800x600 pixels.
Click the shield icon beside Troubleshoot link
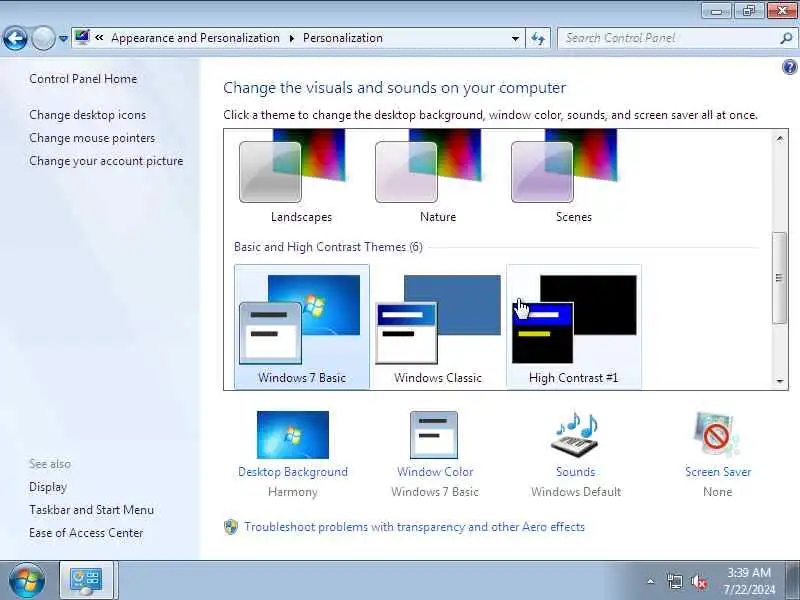(x=231, y=527)
